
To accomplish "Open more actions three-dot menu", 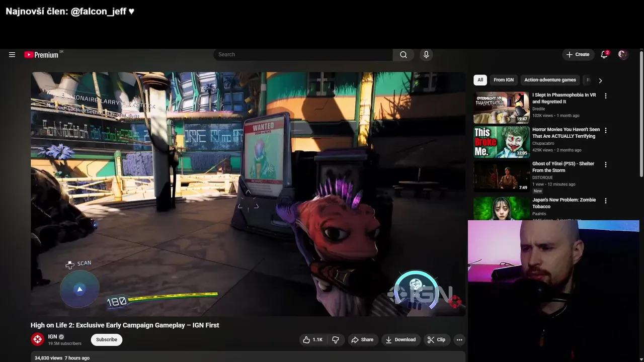I will (459, 340).
